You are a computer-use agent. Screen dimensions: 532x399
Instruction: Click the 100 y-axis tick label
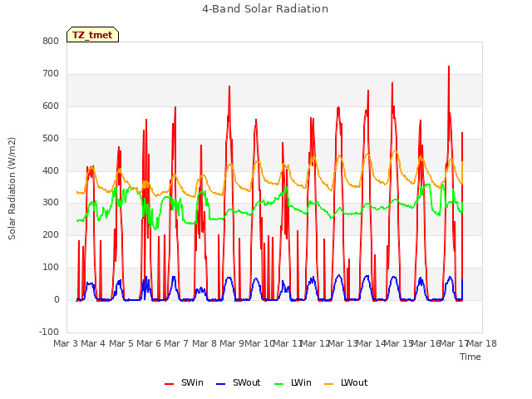pos(51,268)
